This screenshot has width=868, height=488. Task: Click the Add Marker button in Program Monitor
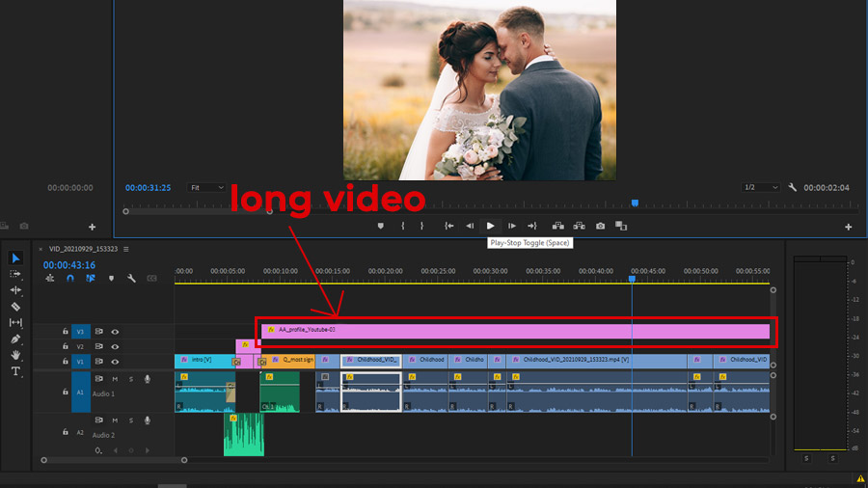click(380, 226)
